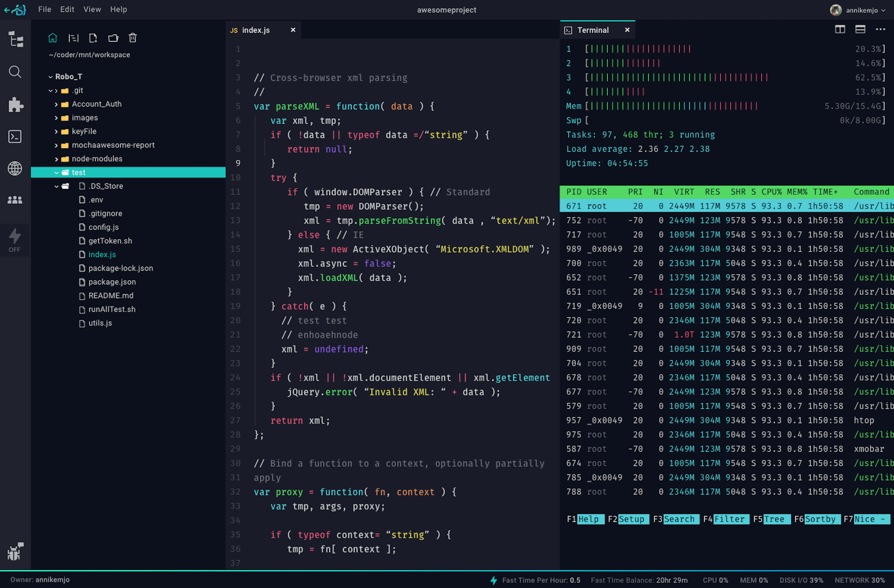Open the package.json file

(112, 282)
